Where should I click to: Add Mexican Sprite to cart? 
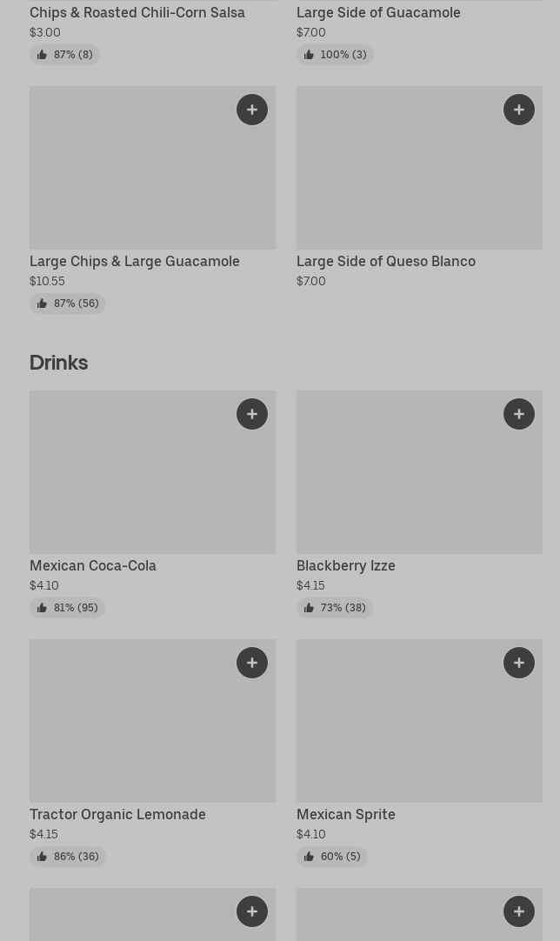coord(519,663)
